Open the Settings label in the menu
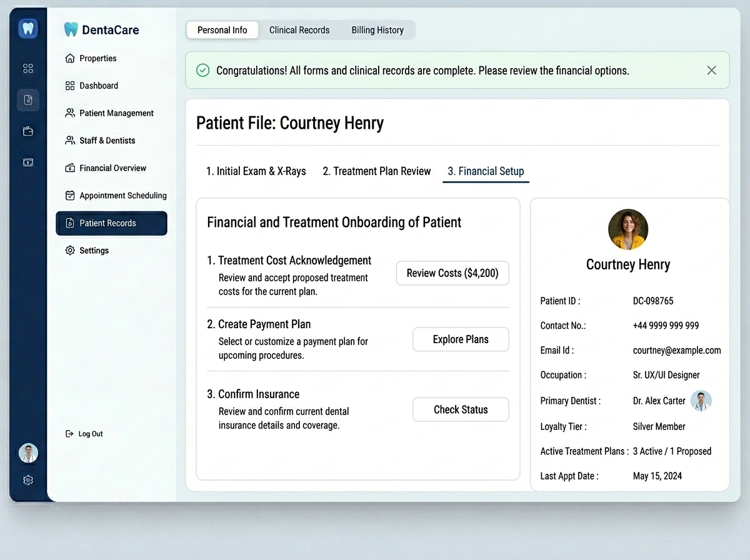 click(x=94, y=251)
